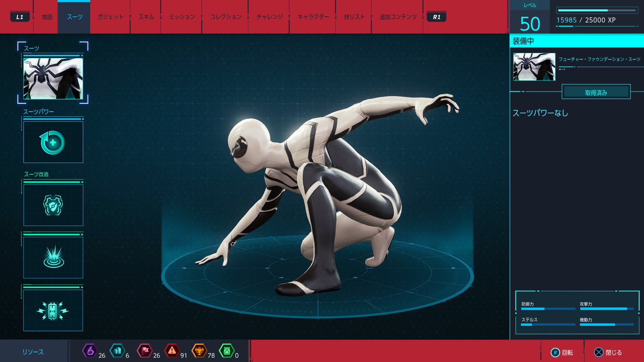Click the crime token count 91
This screenshot has width=644, height=362.
pos(184,355)
